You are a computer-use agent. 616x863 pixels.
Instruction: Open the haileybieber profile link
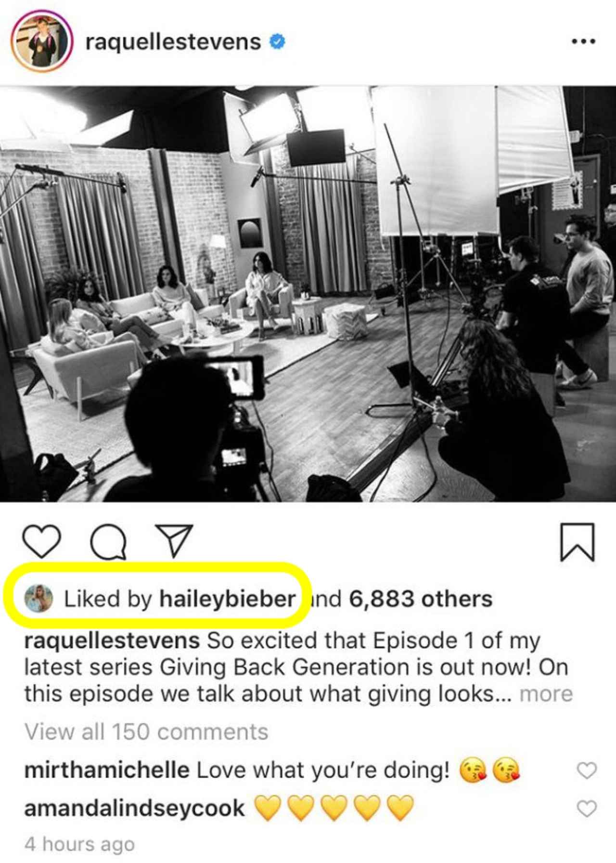coord(227,599)
